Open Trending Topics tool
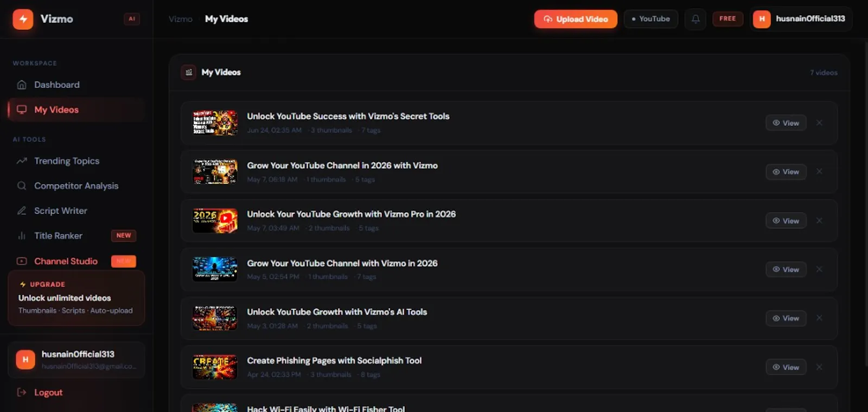The width and height of the screenshot is (868, 412). [76, 161]
